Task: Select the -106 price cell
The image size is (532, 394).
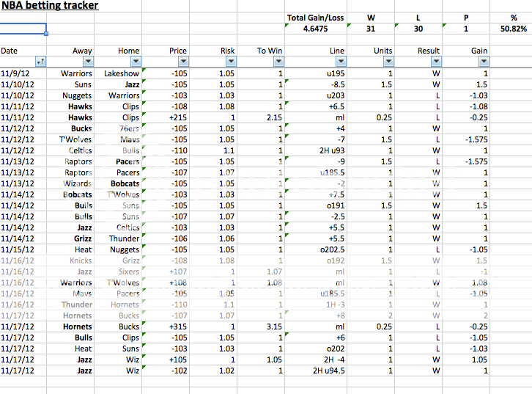Action: pos(166,238)
